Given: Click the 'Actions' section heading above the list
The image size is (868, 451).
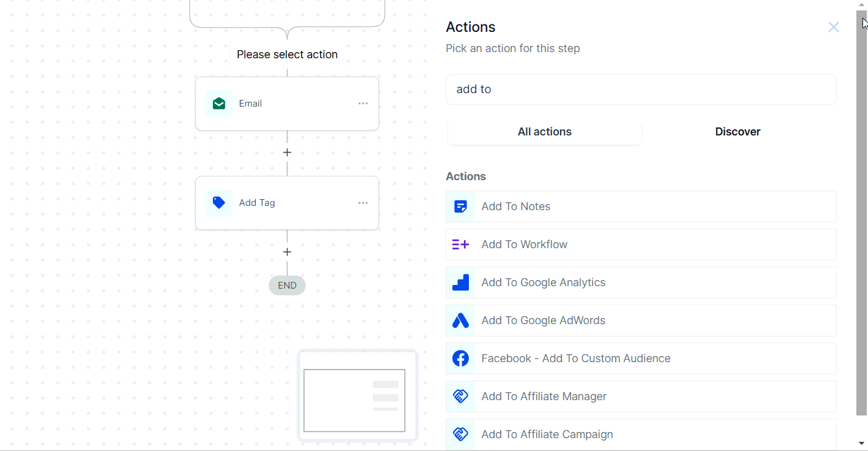Looking at the screenshot, I should 466,176.
